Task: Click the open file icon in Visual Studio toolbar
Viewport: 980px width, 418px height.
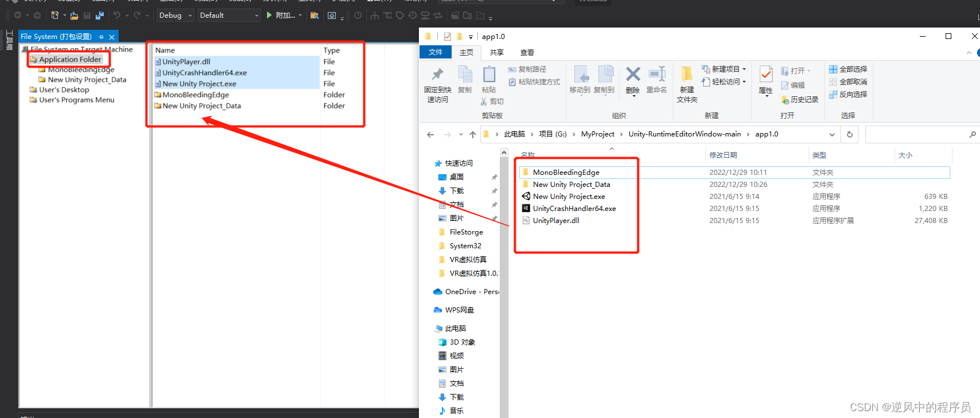Action: click(x=75, y=15)
